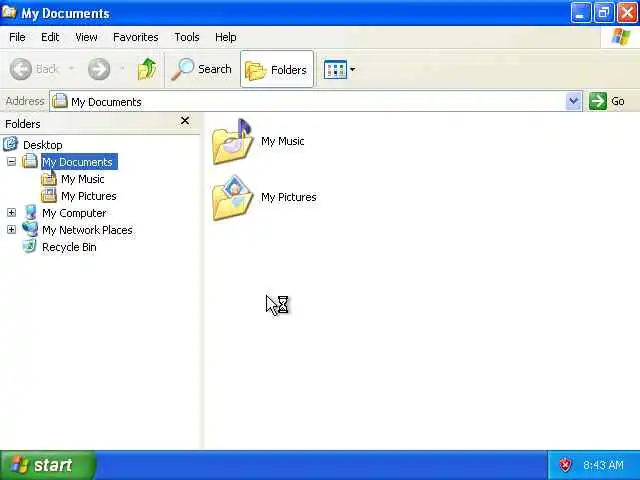
Task: Select Recycle Bin in the folder tree
Action: tap(69, 247)
